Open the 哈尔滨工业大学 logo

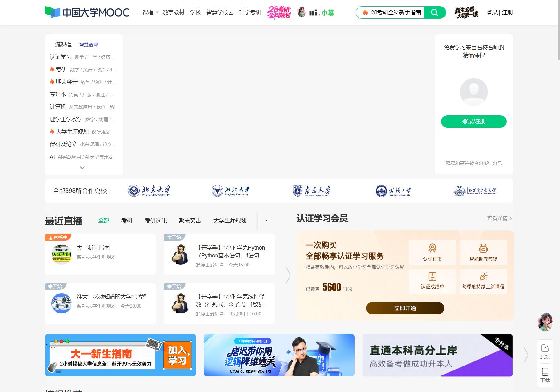pos(475,191)
